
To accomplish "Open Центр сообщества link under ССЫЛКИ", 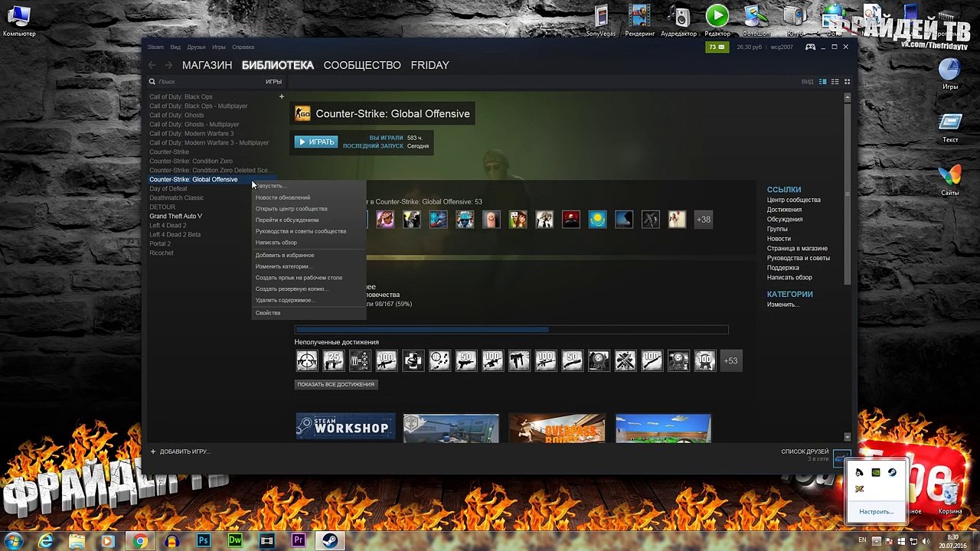I will point(794,200).
